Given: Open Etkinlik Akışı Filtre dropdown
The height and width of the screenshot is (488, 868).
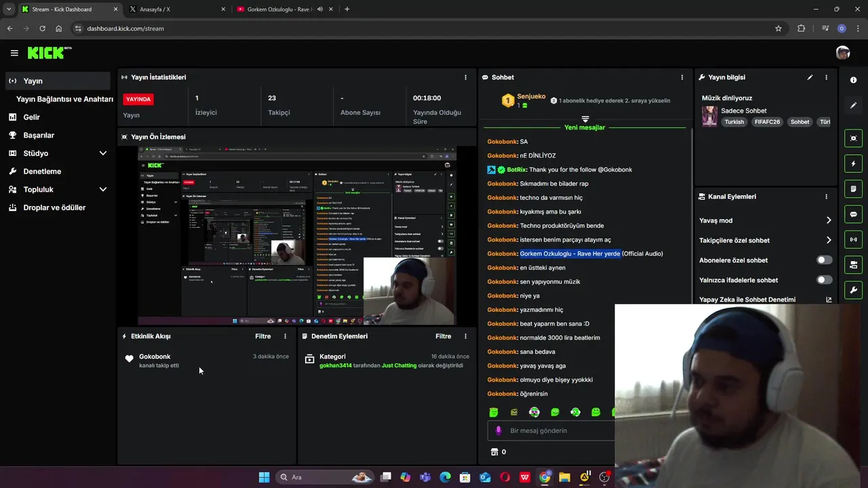Looking at the screenshot, I should tap(263, 336).
